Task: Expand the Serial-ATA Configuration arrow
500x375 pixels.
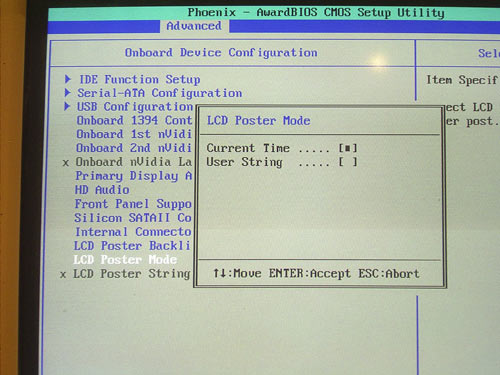Action: 67,92
